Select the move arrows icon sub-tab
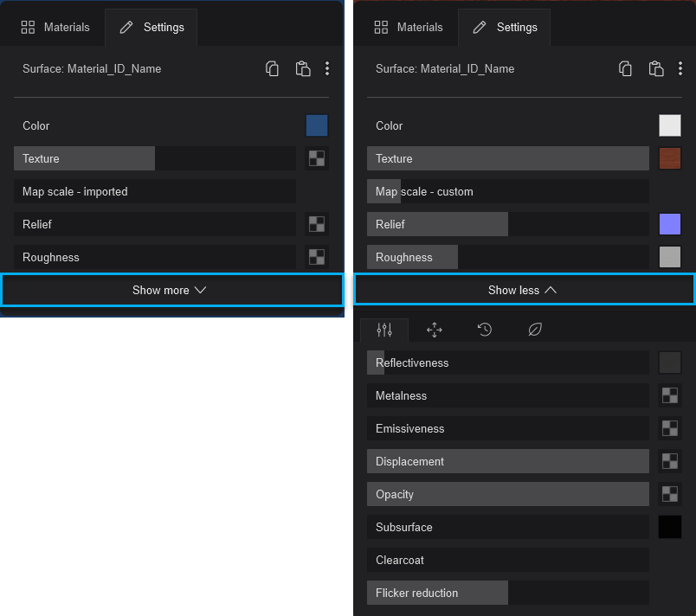The height and width of the screenshot is (616, 696). click(x=435, y=330)
